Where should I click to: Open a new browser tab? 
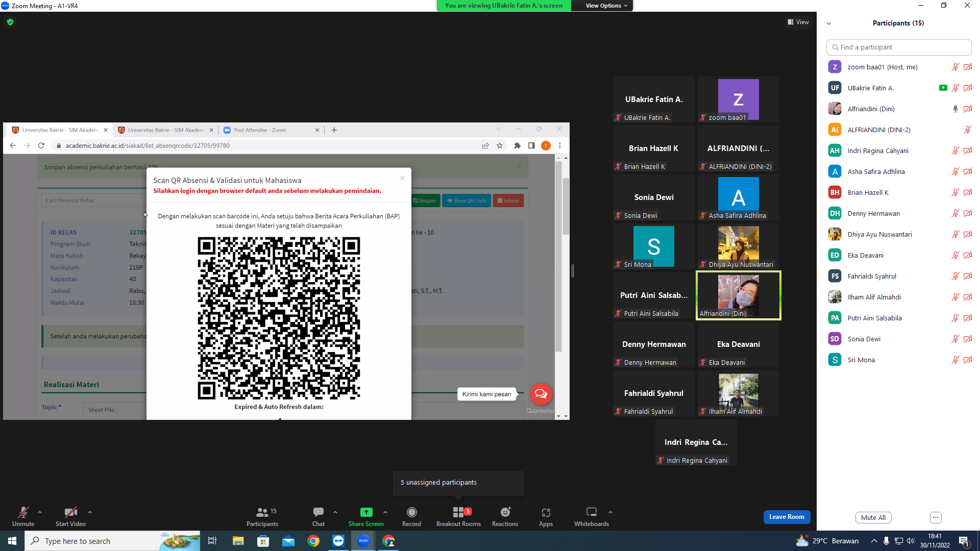[x=334, y=130]
